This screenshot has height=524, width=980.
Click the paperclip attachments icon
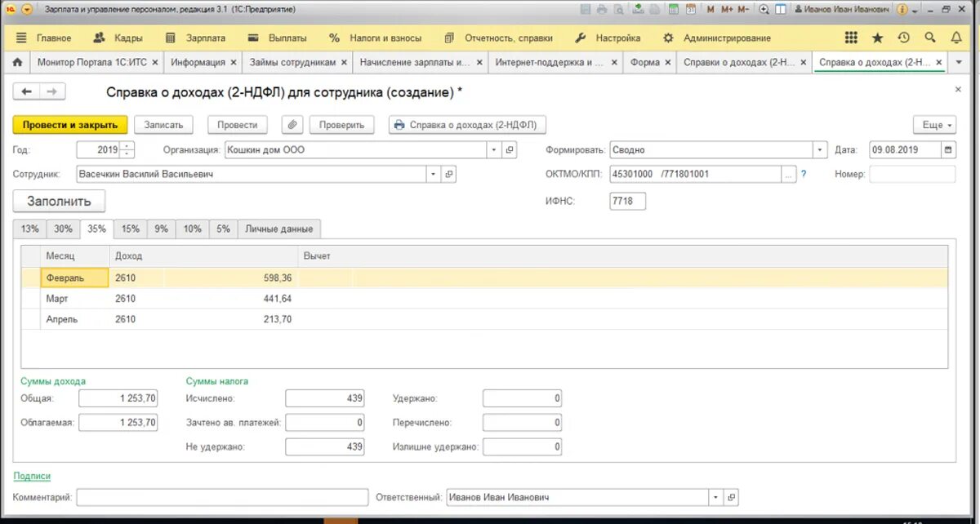coord(292,124)
